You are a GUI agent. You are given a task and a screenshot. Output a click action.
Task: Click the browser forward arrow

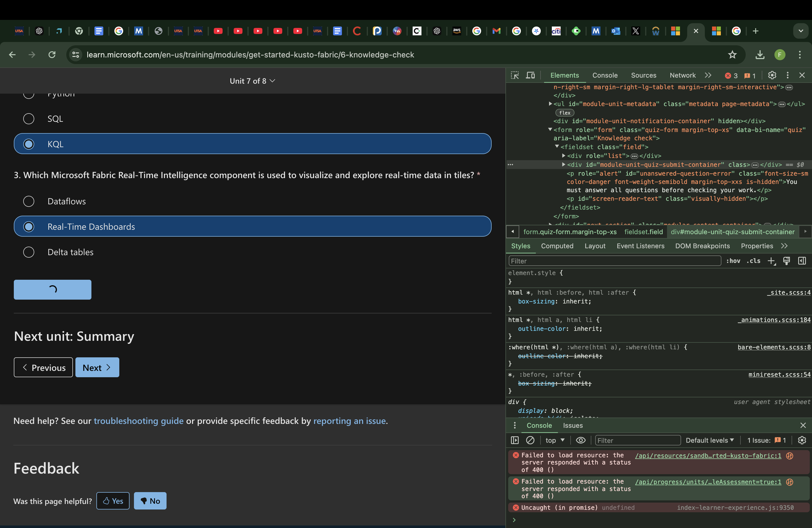32,55
